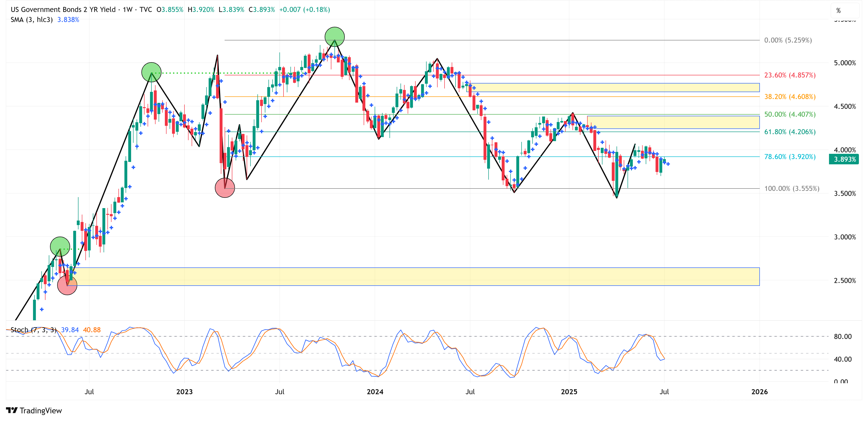Select the Stoch (7, 3, 3) indicator label

point(33,330)
